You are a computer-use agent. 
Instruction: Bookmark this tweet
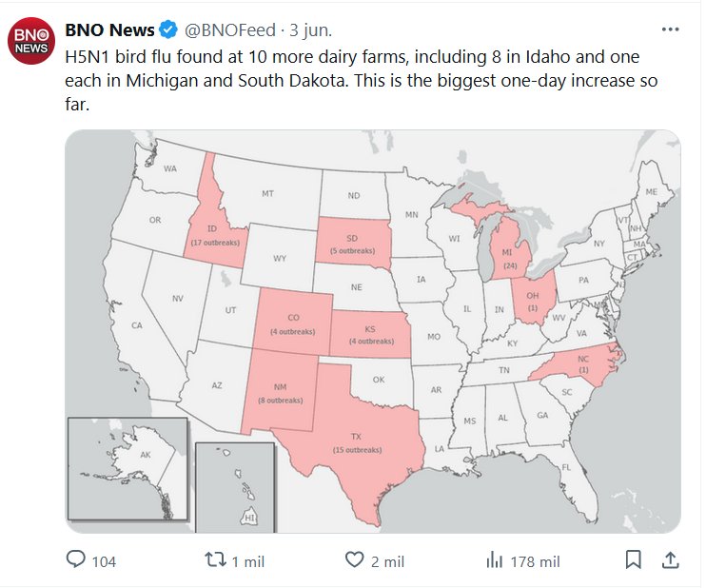(x=634, y=559)
